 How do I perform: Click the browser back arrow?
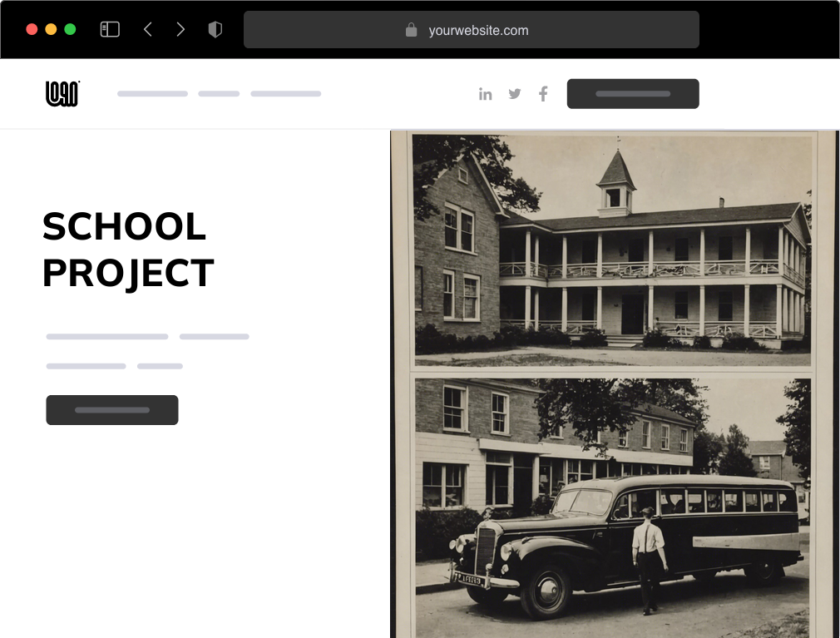click(148, 28)
